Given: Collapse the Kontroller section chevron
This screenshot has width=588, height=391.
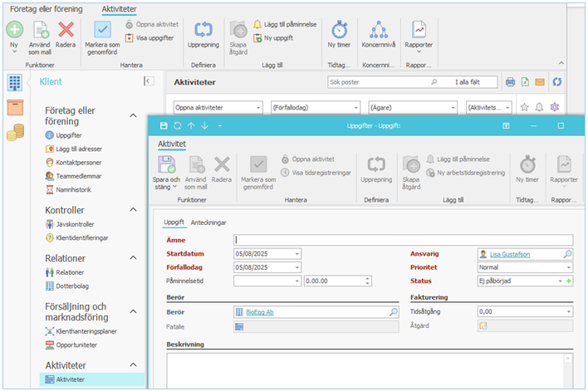Looking at the screenshot, I should (133, 209).
